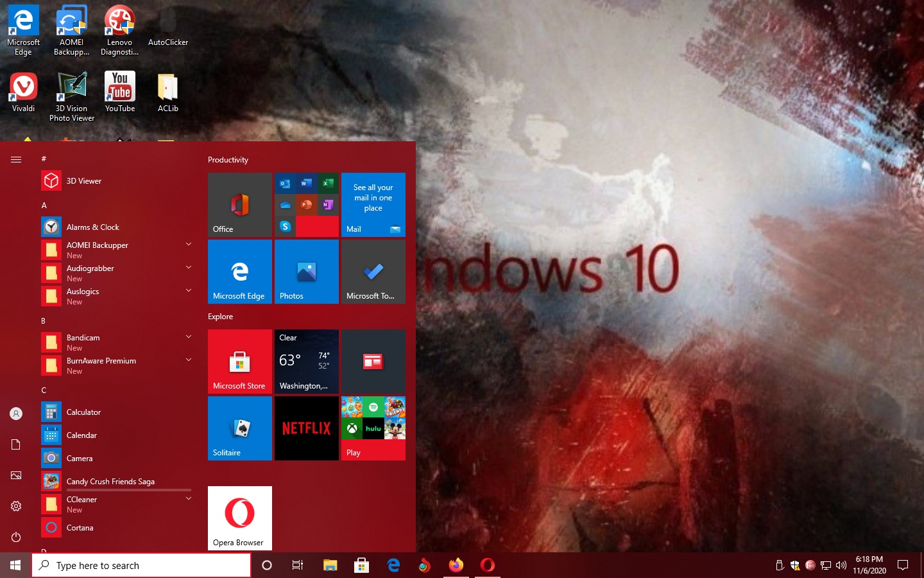The height and width of the screenshot is (578, 924).
Task: Select the Lenovo Diagnostics desktop shortcut
Action: (120, 31)
